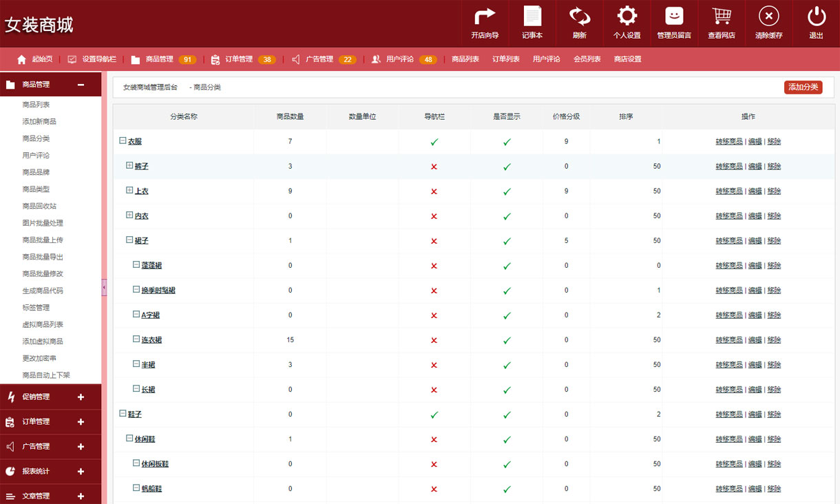Click the 排序 value for 鞋子 row
This screenshot has width=840, height=504.
tap(658, 414)
